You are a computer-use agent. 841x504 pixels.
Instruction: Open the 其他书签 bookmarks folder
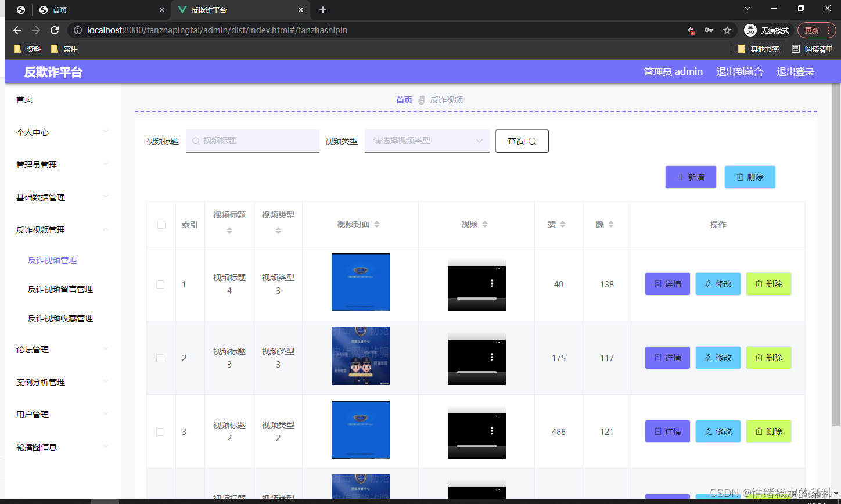[x=758, y=49]
